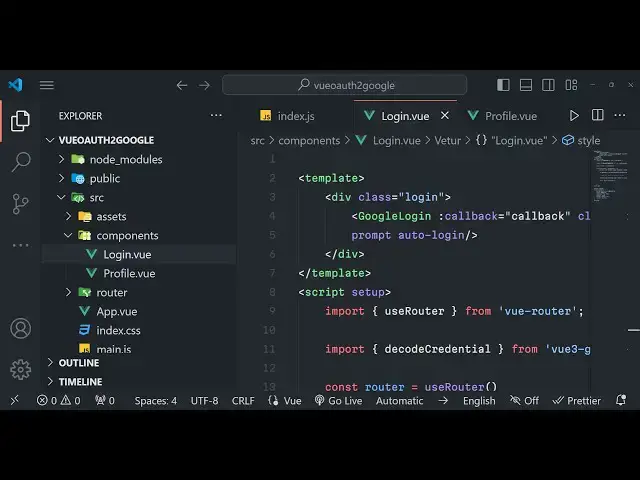This screenshot has width=640, height=480.
Task: Open Manage gear settings icon
Action: click(20, 370)
